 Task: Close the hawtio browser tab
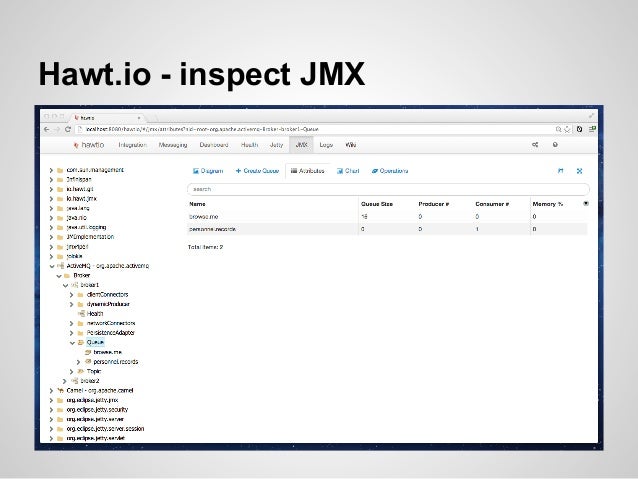[139, 118]
